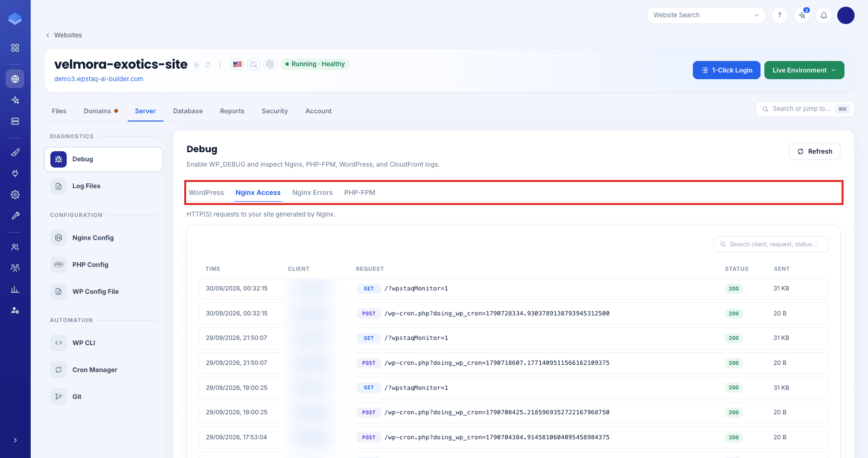Open the dashboard grid icon in sidebar
This screenshot has height=458, width=868.
[x=15, y=48]
